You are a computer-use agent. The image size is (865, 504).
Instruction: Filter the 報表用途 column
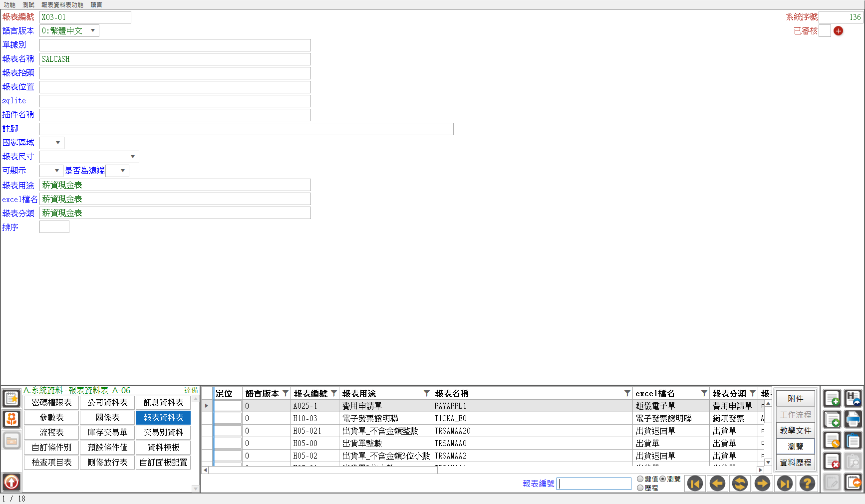tap(427, 393)
